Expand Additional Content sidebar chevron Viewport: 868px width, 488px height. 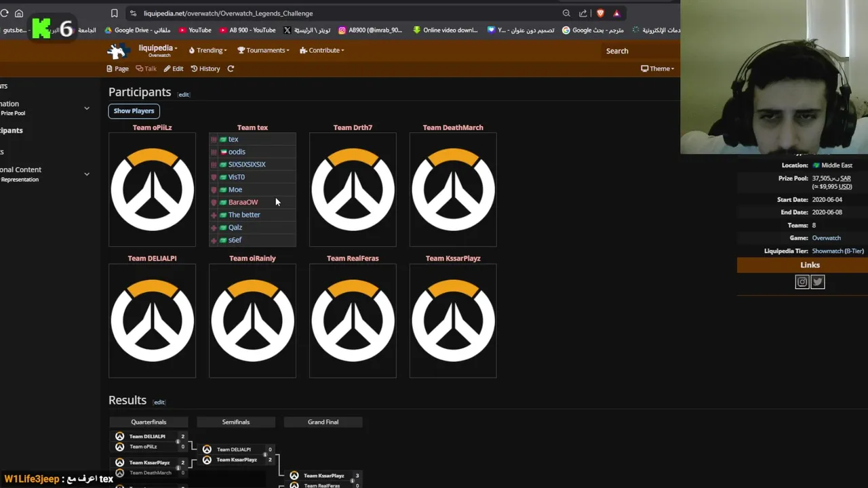pos(87,174)
